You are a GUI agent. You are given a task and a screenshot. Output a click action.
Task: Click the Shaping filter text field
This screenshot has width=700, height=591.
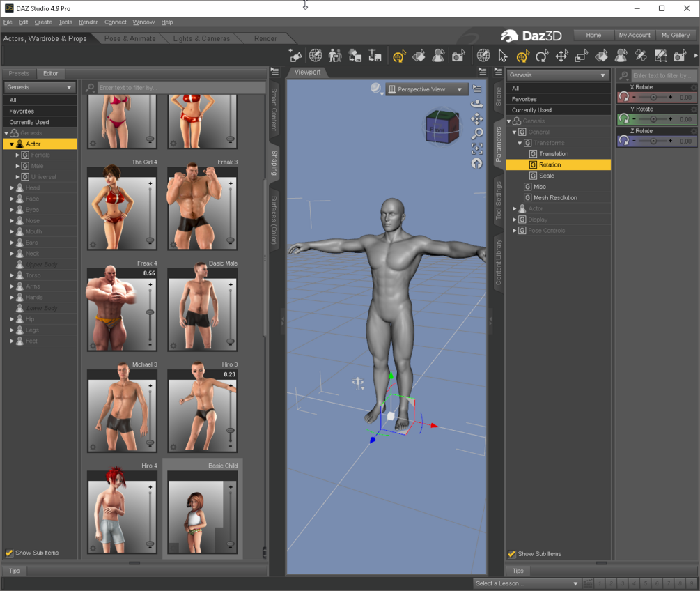(181, 88)
